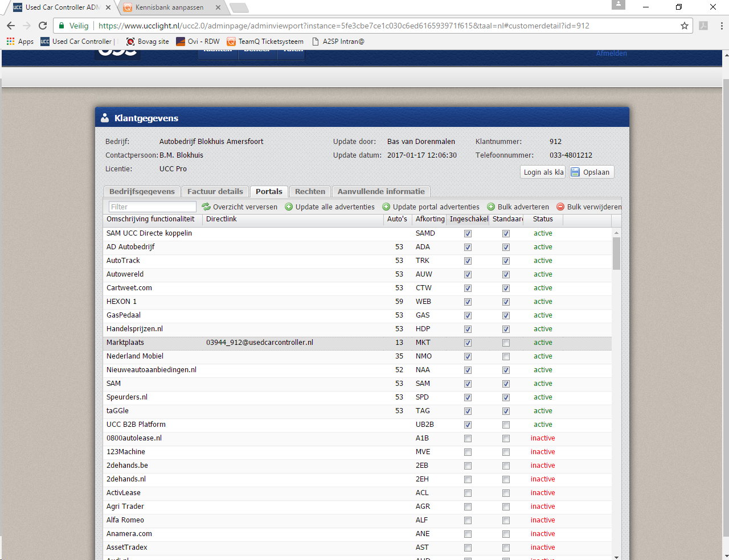
Task: Close the Kennisbank aanpassen tab
Action: click(x=218, y=7)
